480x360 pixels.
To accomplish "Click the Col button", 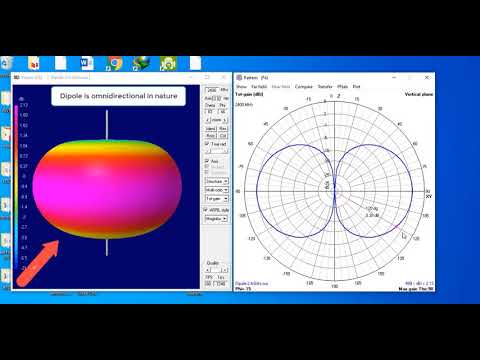I will click(223, 136).
